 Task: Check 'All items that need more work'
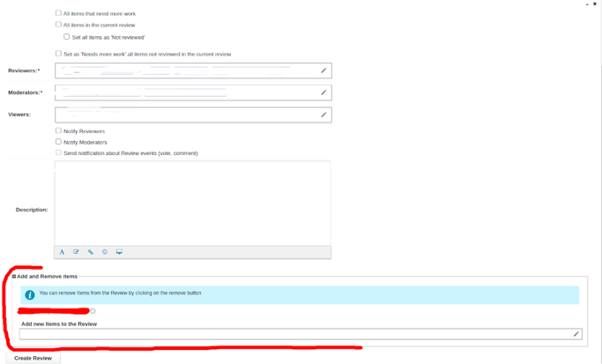58,13
